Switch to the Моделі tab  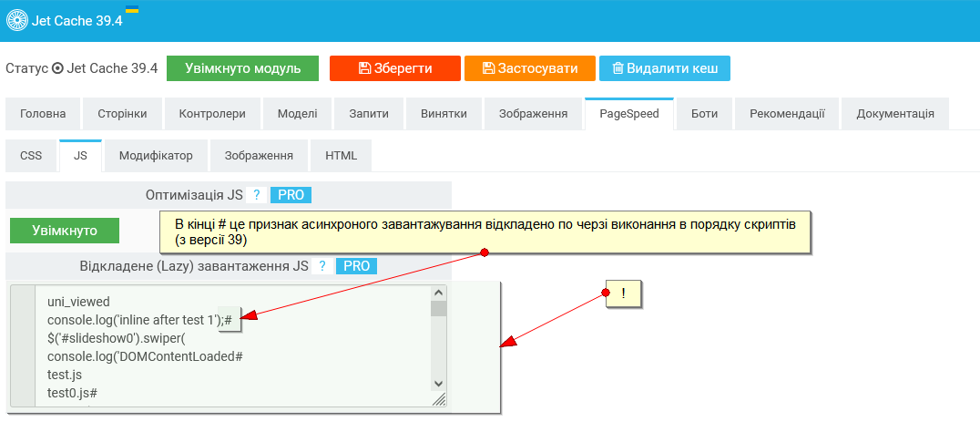tap(298, 114)
